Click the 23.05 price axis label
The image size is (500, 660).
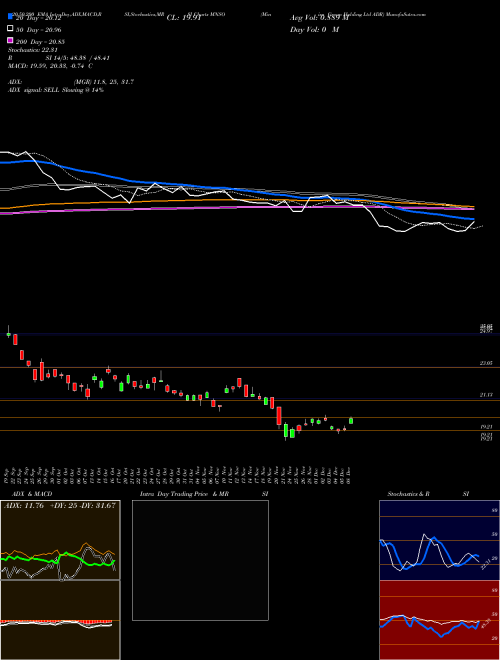click(486, 363)
